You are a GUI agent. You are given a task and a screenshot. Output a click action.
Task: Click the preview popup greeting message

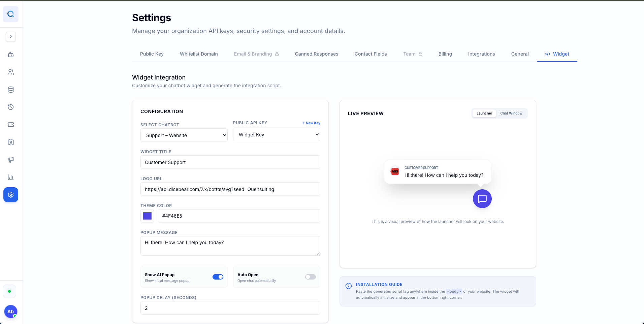(x=444, y=175)
